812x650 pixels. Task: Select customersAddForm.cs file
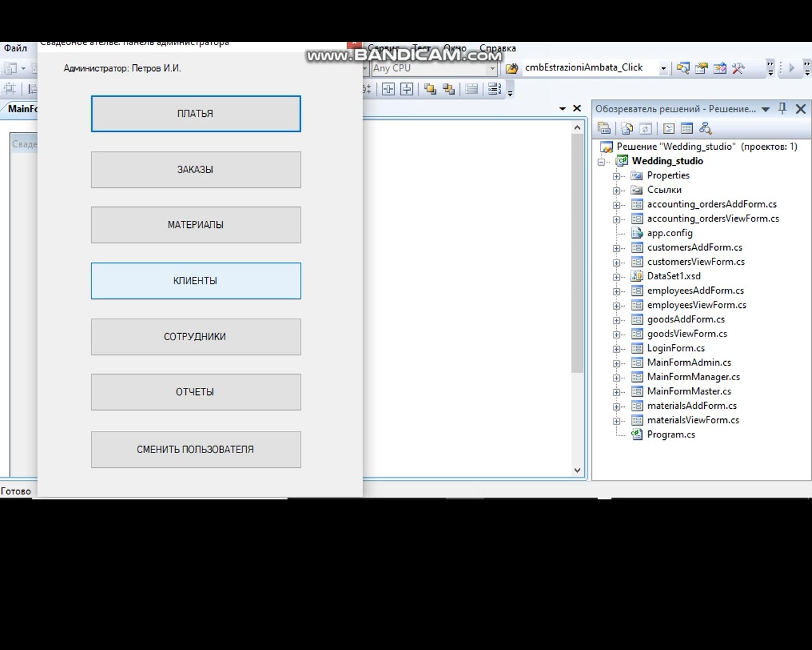695,248
